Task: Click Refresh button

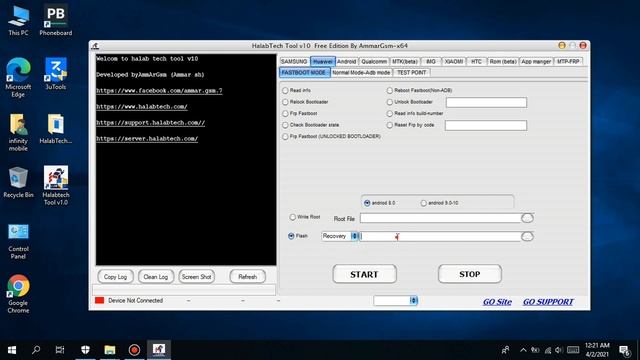Action: click(x=247, y=277)
